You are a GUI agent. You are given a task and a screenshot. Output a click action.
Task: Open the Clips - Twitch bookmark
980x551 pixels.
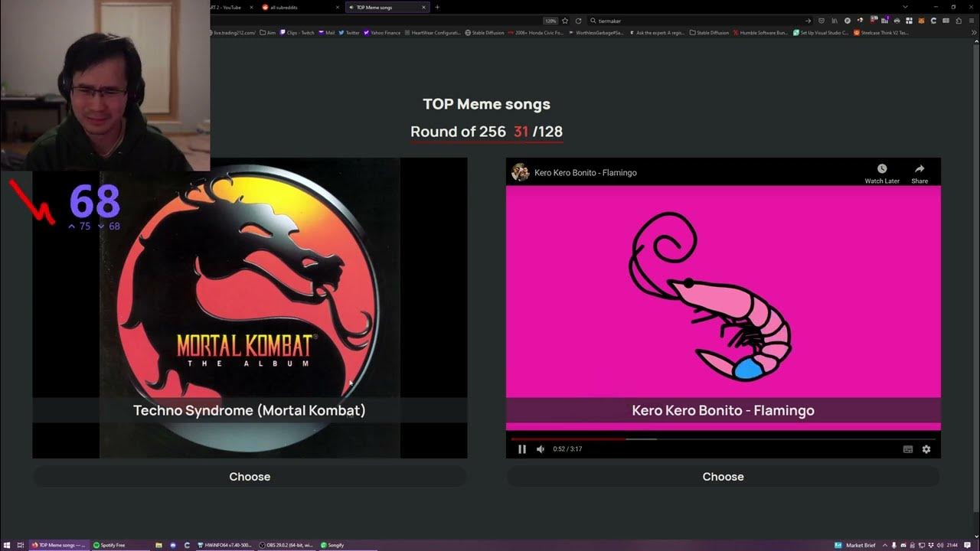pyautogui.click(x=297, y=33)
